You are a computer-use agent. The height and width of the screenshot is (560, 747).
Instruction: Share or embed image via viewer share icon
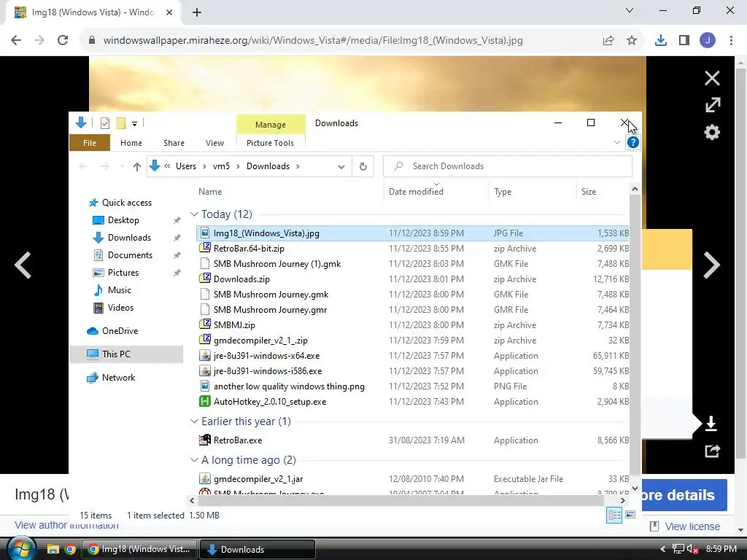pos(712,451)
